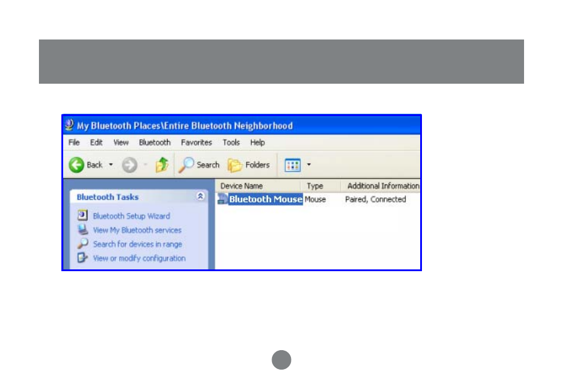The width and height of the screenshot is (563, 392).
Task: Click the Bluetooth Setup Wizard icon
Action: tap(82, 215)
